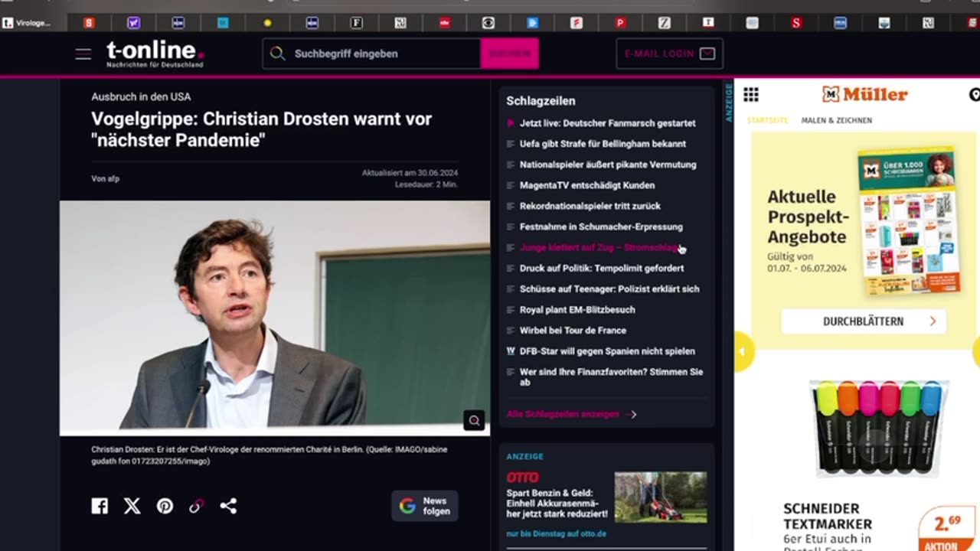Open 'Rekordnationalspieler tritt zurück' headline
The image size is (980, 551).
590,206
